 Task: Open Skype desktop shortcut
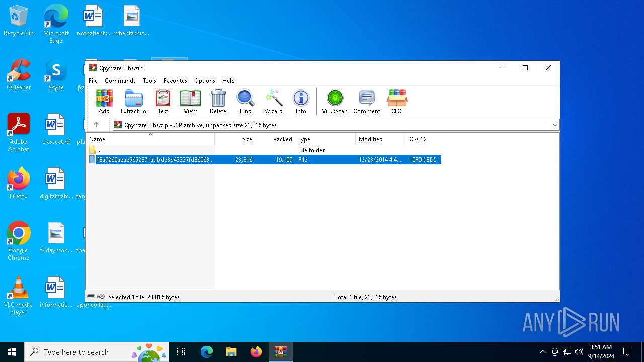(56, 75)
